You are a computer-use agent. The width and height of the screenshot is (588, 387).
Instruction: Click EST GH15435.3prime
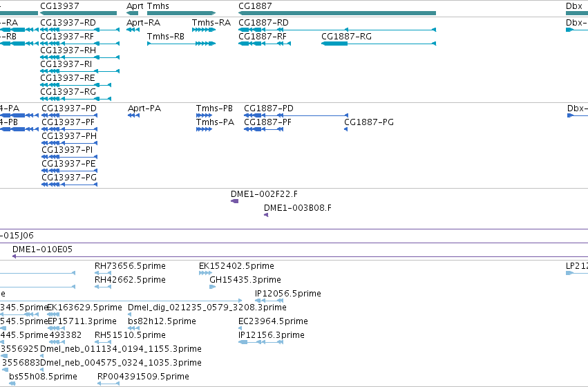pos(213,287)
